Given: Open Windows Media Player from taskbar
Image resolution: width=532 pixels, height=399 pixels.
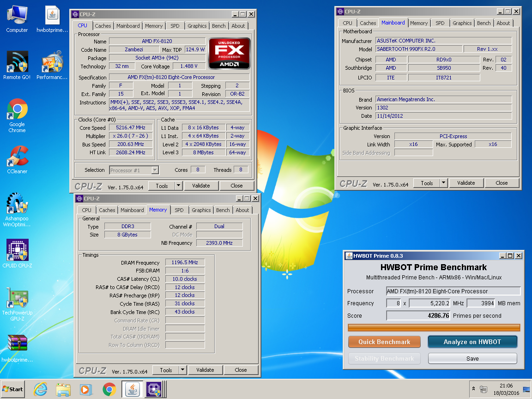Looking at the screenshot, I should click(x=86, y=389).
